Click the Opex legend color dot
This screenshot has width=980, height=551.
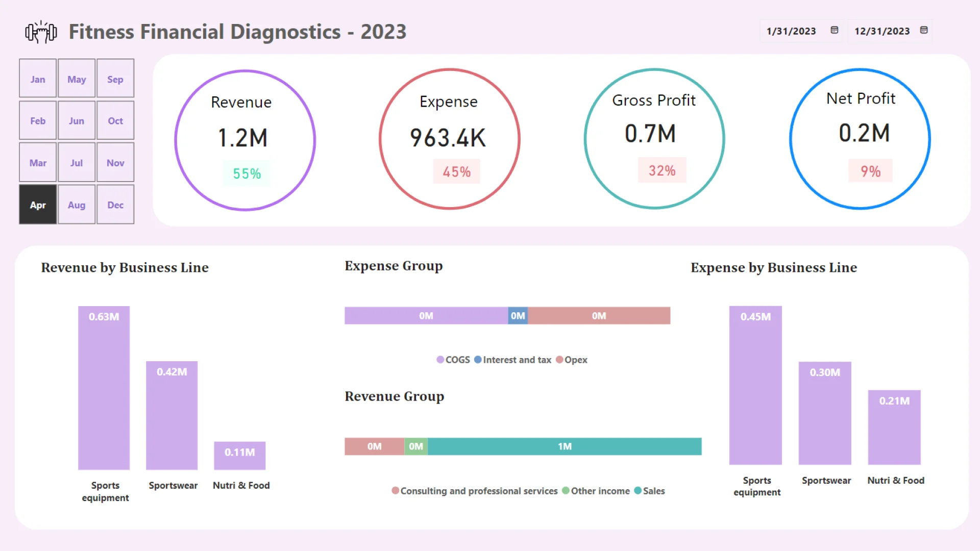click(559, 360)
